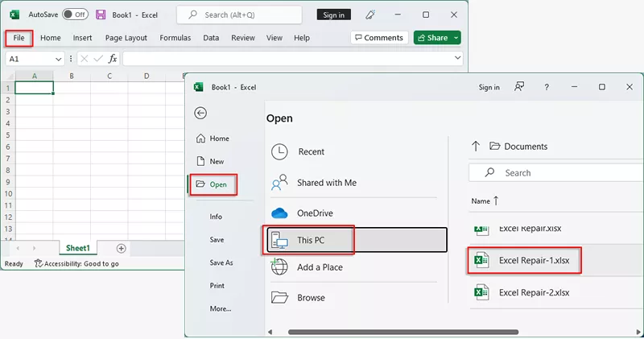Image resolution: width=644 pixels, height=339 pixels.
Task: Select Open in the backstage sidebar
Action: coord(213,184)
